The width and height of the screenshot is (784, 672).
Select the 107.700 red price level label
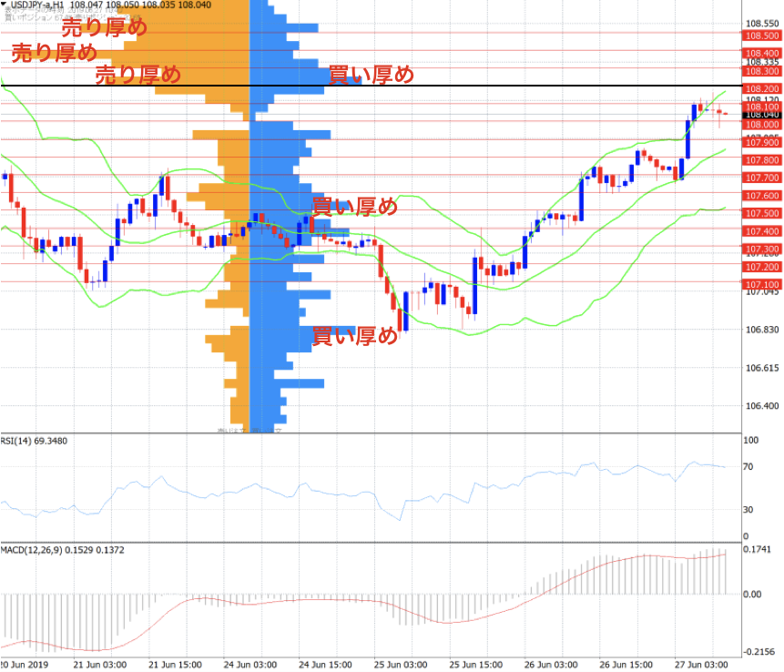coord(762,178)
